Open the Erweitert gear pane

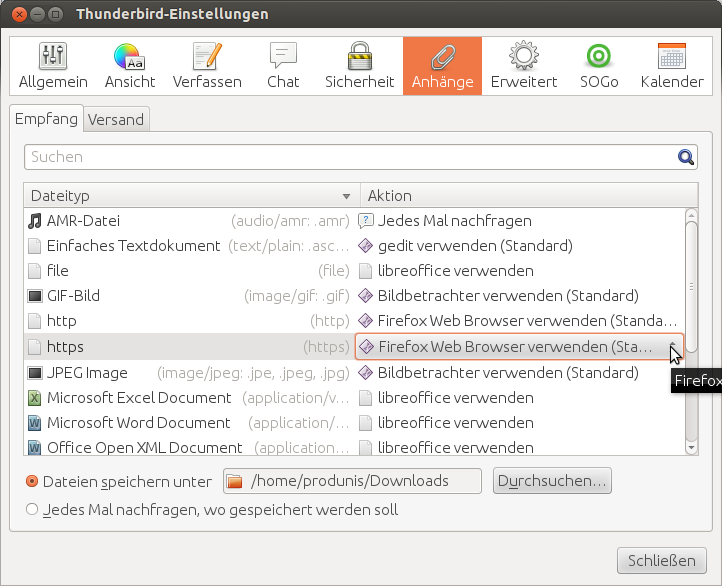tap(524, 66)
